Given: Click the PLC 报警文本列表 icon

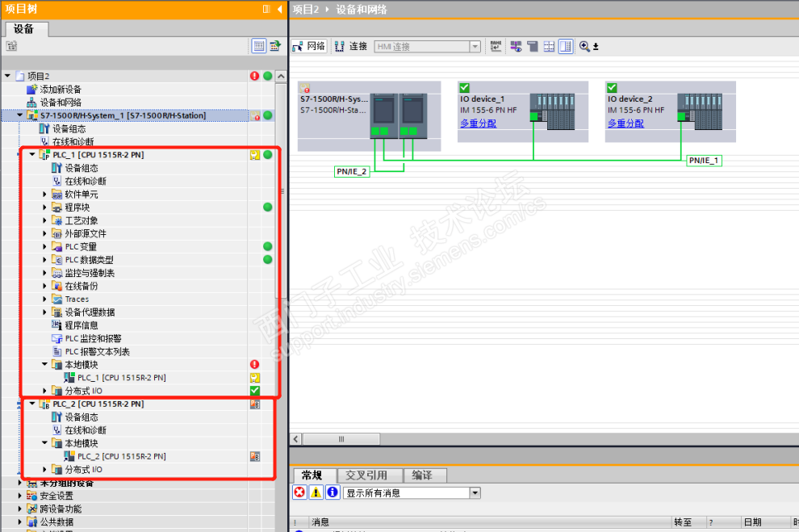Looking at the screenshot, I should pyautogui.click(x=56, y=352).
